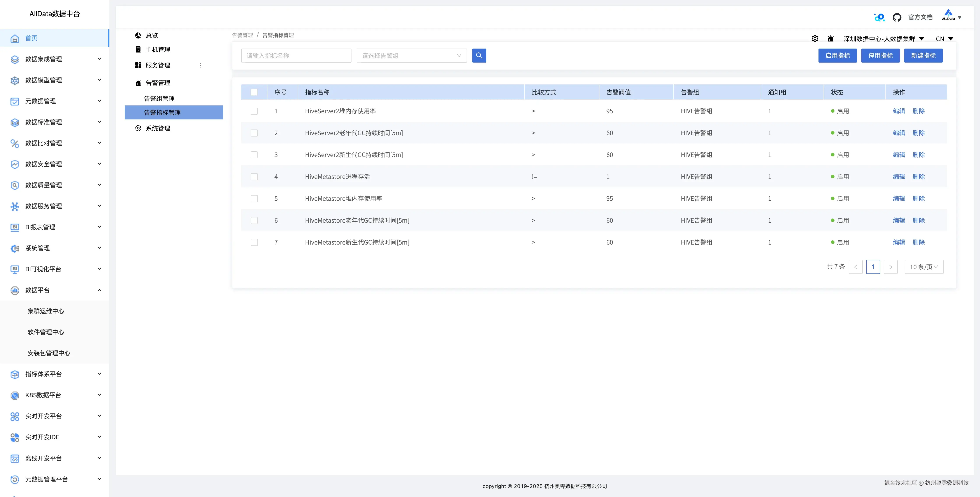Click the 新建指标 button
Viewport: 980px width, 497px height.
pos(923,56)
